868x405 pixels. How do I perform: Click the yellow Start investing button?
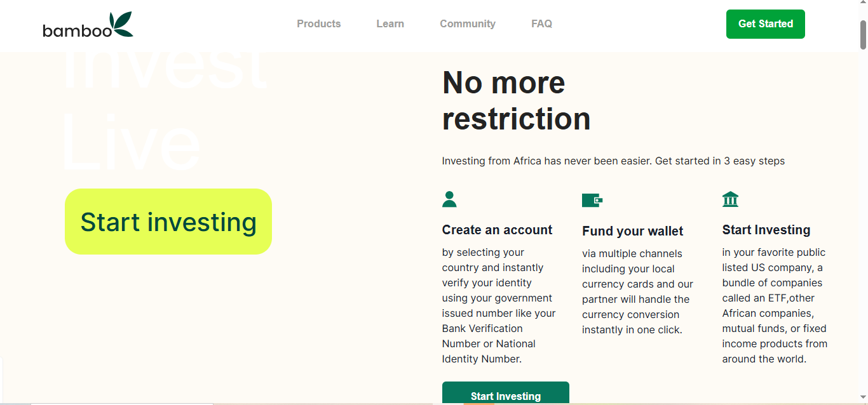tap(168, 222)
